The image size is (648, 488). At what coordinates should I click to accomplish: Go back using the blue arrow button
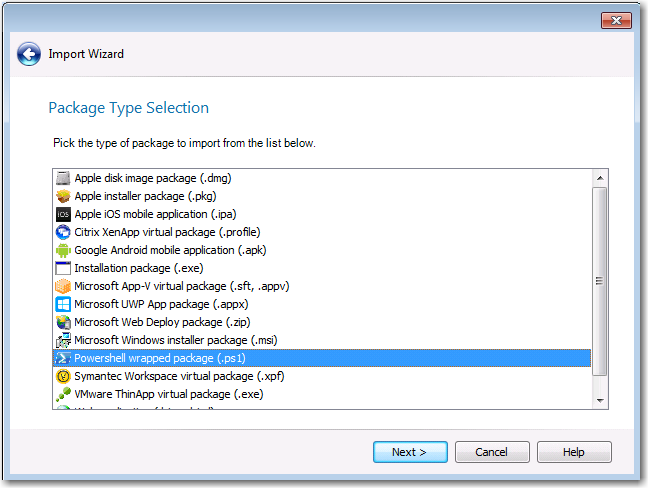pos(29,54)
